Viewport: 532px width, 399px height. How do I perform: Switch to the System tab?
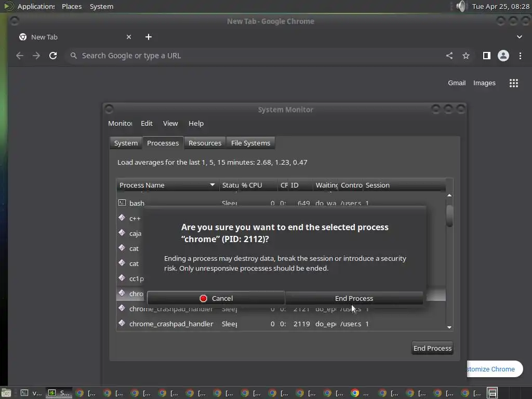(x=126, y=143)
